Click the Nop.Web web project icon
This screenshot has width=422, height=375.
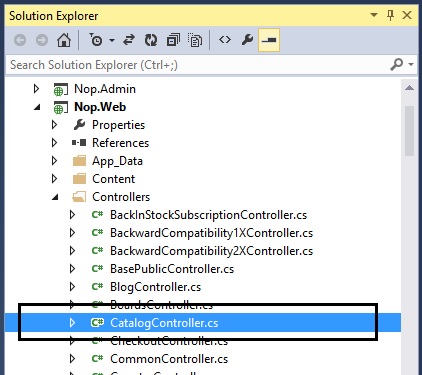coord(60,107)
